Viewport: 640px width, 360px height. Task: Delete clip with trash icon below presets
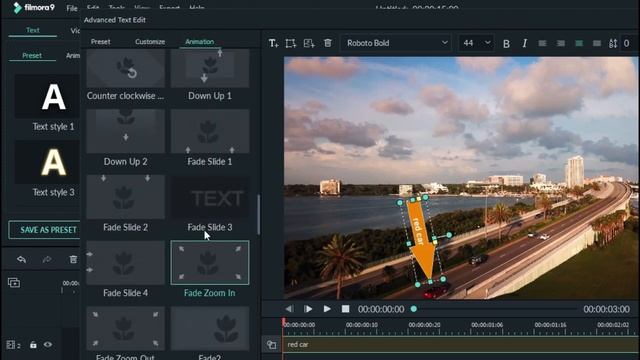tap(73, 259)
